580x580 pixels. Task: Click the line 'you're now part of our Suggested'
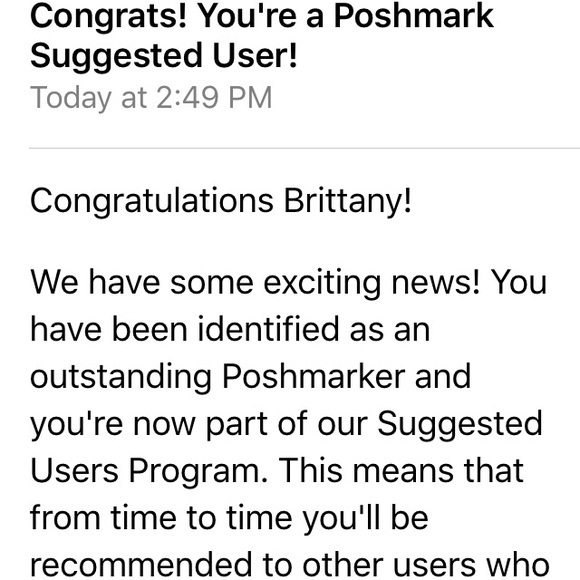point(286,424)
